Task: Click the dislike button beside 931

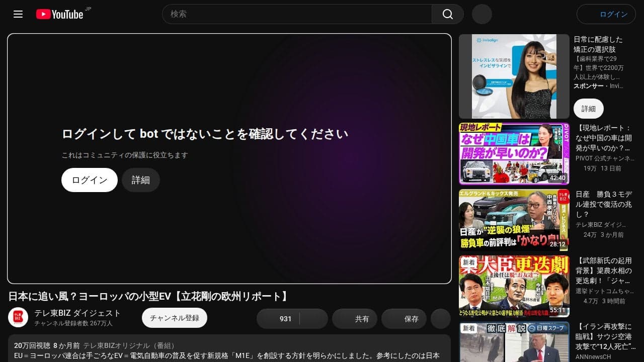Action: [314, 319]
